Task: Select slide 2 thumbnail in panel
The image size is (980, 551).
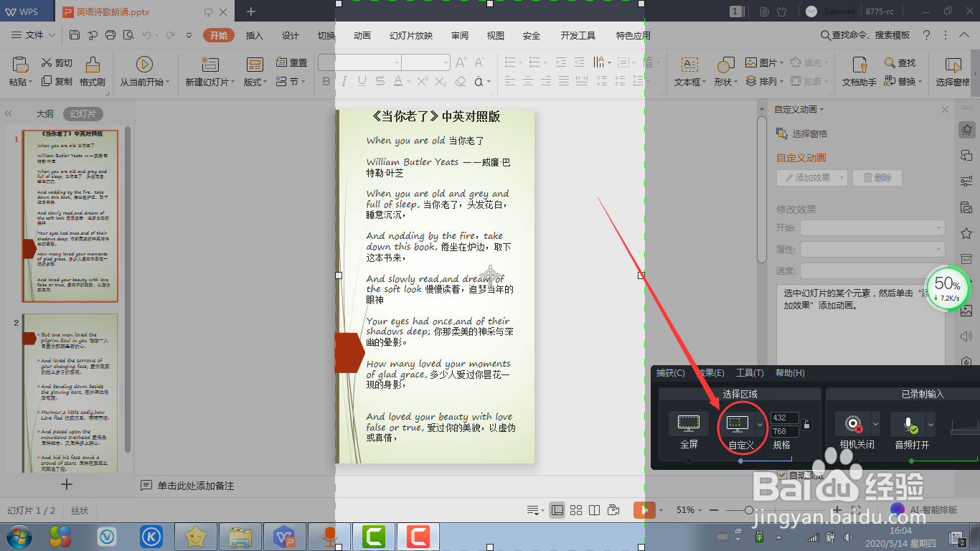Action: pos(70,392)
